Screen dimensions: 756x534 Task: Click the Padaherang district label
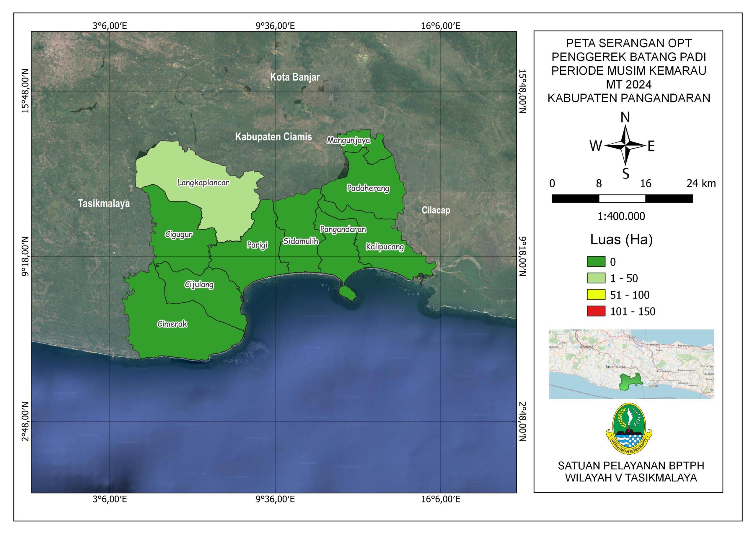(368, 188)
